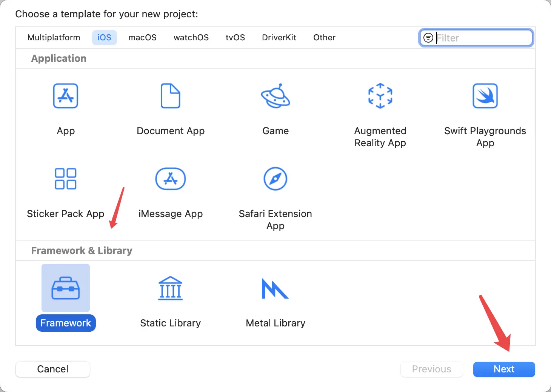
Task: Choose the Static Library template
Action: 171,288
